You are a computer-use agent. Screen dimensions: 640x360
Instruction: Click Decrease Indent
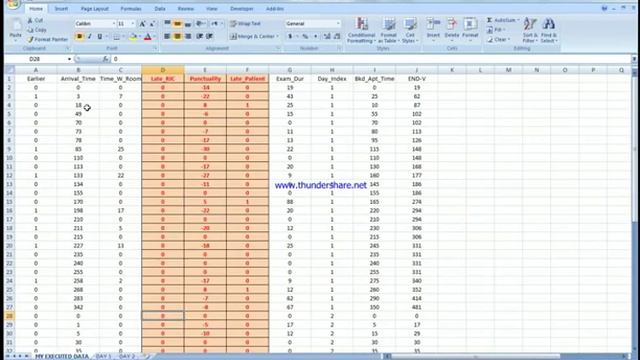200,37
